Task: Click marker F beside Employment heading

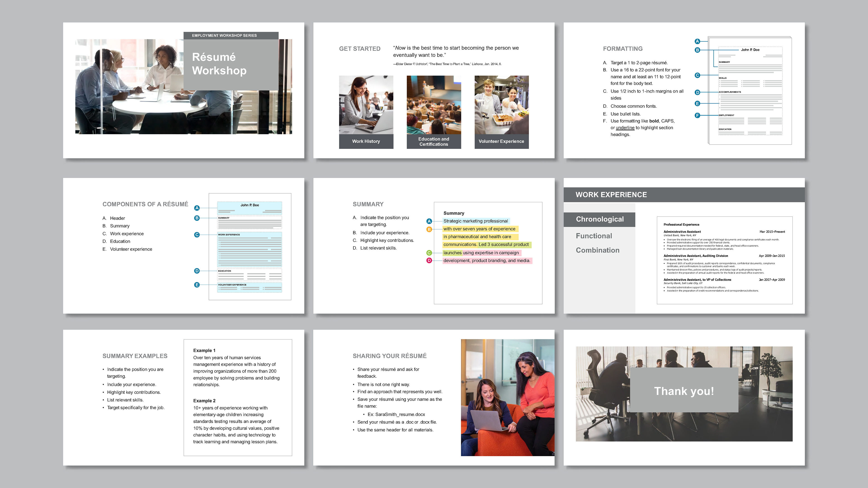Action: pos(697,115)
